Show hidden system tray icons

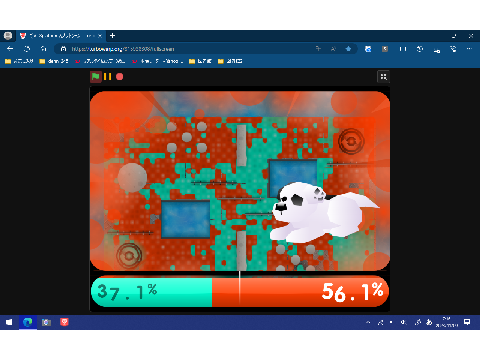coord(368,322)
